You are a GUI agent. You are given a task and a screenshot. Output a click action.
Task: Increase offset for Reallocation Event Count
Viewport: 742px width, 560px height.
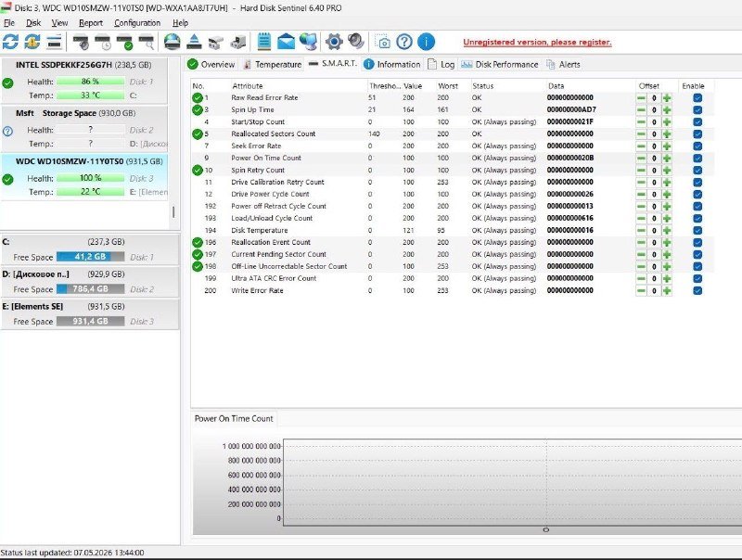(x=667, y=243)
